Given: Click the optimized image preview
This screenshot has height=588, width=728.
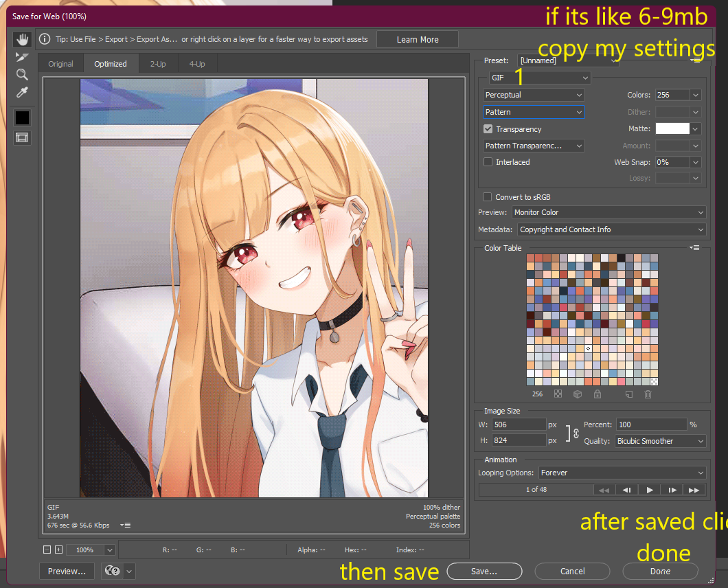Looking at the screenshot, I should [x=254, y=288].
